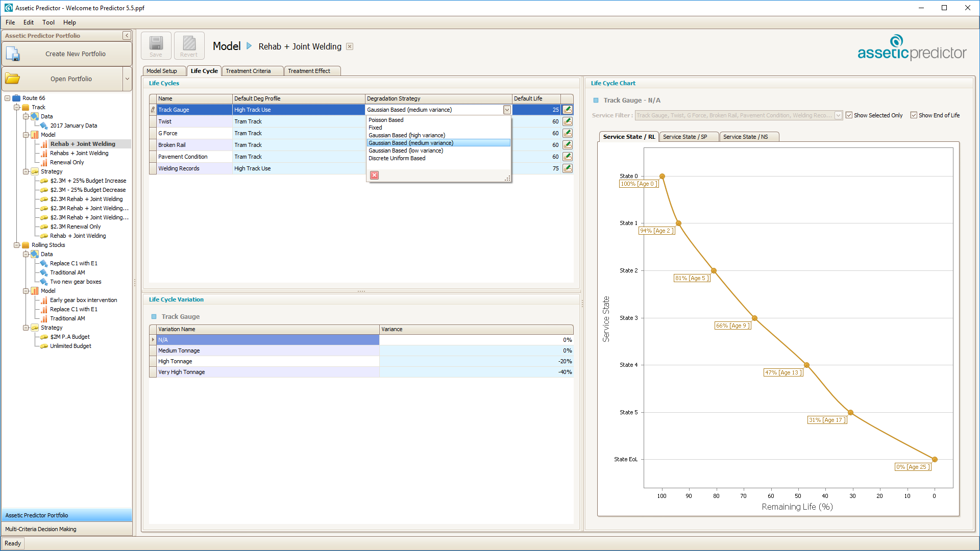Open the Help menu
This screenshot has width=980, height=551.
pos(69,22)
